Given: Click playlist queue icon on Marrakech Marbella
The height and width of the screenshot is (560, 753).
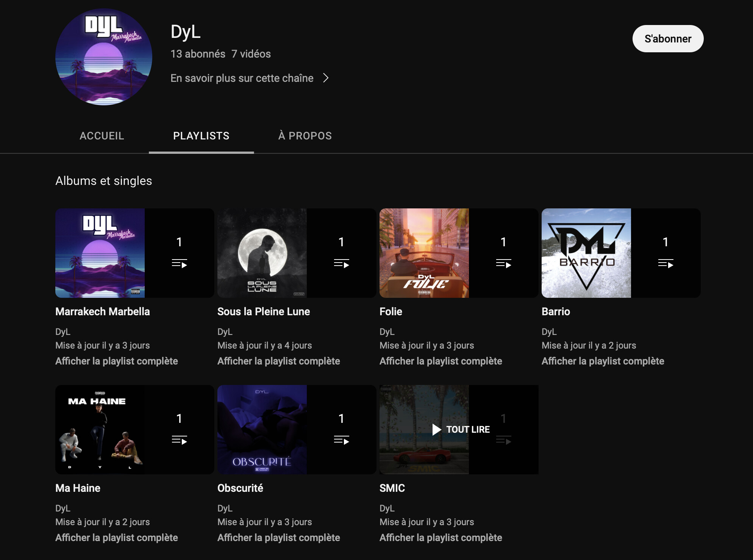Looking at the screenshot, I should [180, 263].
